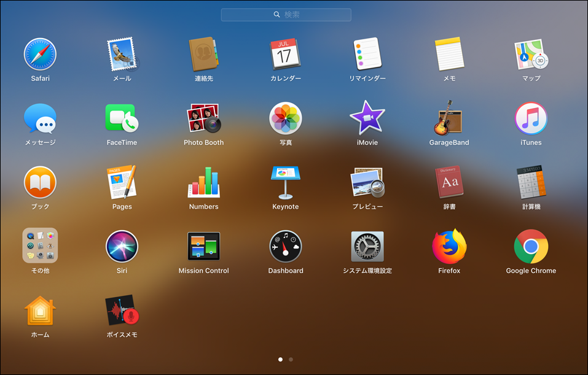Click the 検索 search field
The height and width of the screenshot is (375, 588).
click(x=286, y=15)
